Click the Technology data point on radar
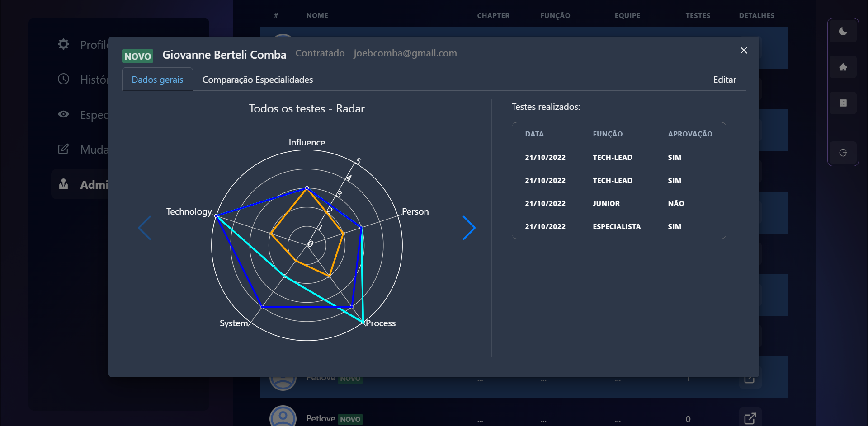Image resolution: width=868 pixels, height=426 pixels. pos(217,216)
